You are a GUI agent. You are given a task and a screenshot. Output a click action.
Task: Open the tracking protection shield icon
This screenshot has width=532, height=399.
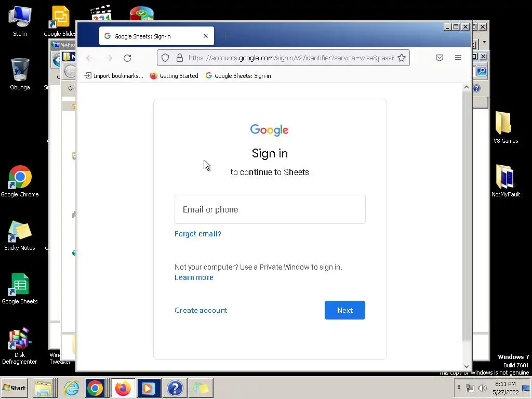[165, 58]
